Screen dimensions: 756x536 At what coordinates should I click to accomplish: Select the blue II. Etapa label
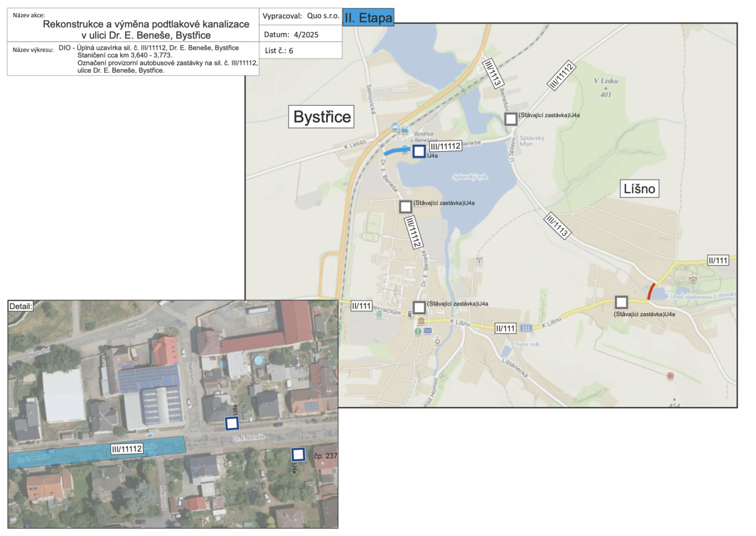tap(368, 18)
